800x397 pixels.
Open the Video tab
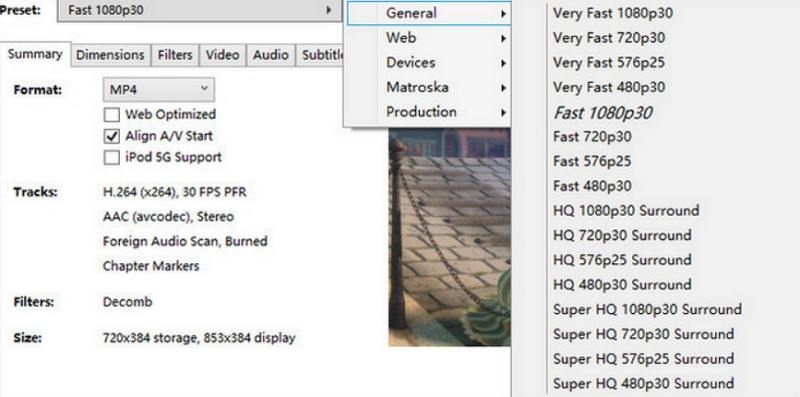tap(222, 55)
